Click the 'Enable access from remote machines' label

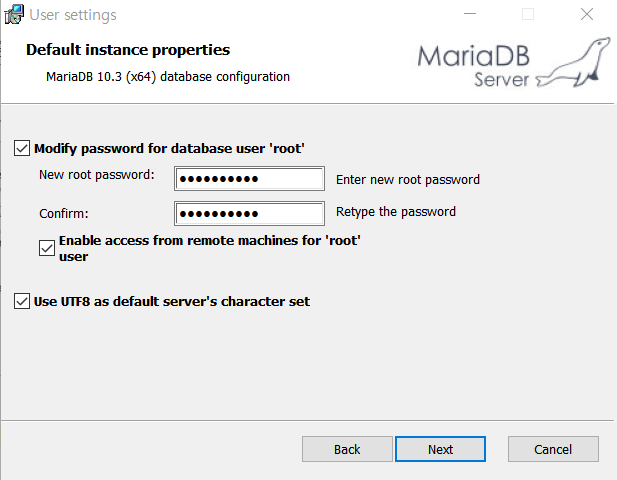[210, 248]
